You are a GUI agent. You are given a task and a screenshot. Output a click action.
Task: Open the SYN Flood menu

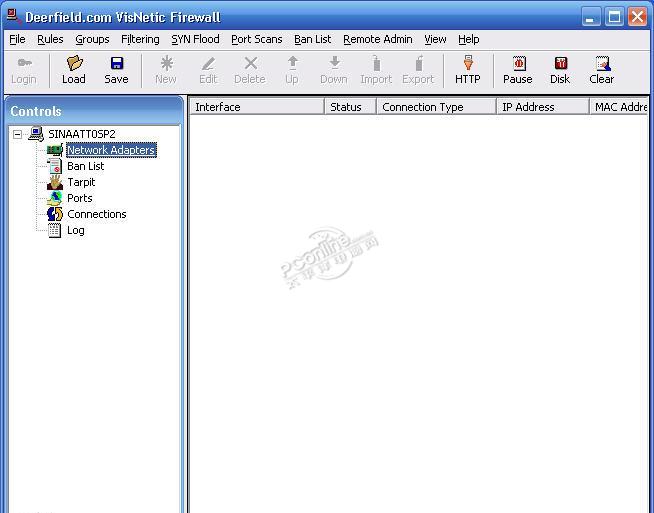195,39
